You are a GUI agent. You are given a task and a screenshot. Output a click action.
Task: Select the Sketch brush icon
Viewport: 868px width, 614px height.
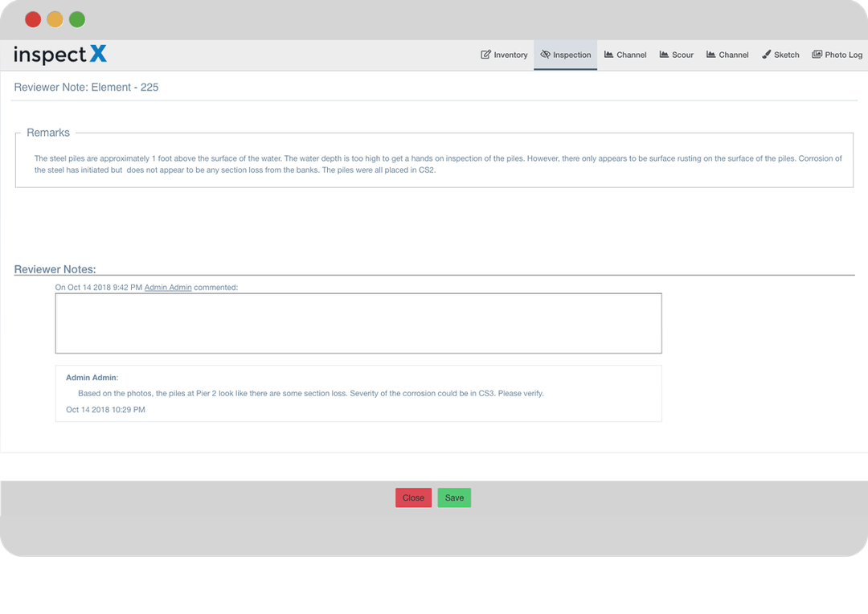tap(765, 54)
